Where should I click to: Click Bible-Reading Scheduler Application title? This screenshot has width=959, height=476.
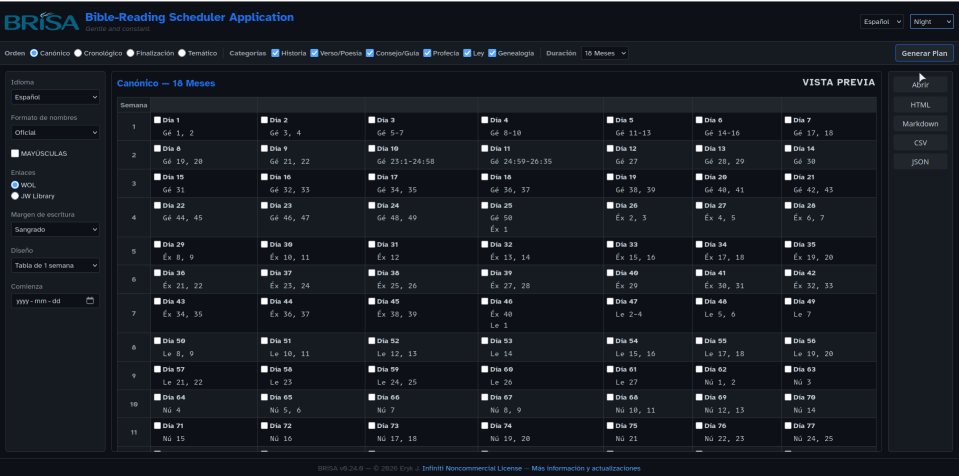(x=190, y=17)
